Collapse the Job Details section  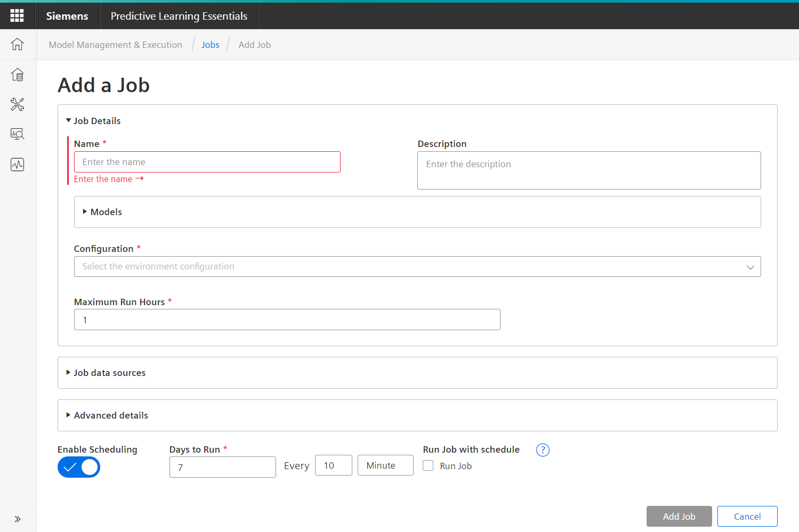tap(68, 121)
